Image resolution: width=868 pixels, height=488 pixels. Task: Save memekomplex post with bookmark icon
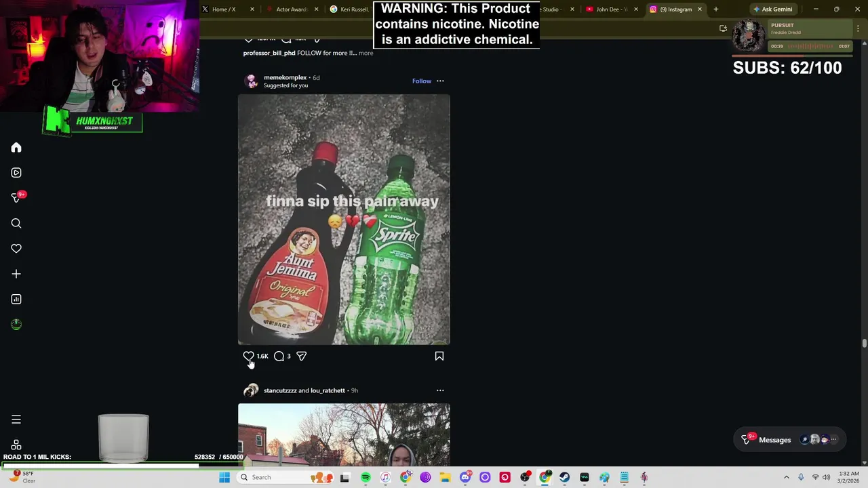pos(439,356)
